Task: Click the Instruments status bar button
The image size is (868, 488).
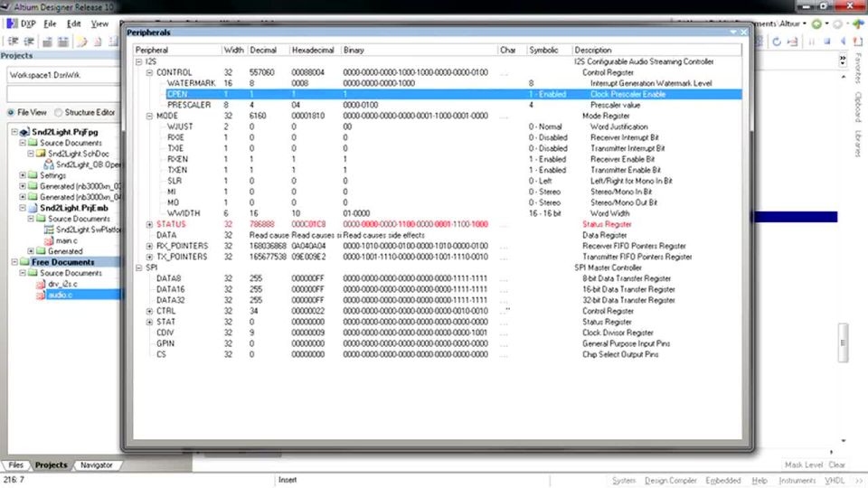Action: pyautogui.click(x=797, y=480)
